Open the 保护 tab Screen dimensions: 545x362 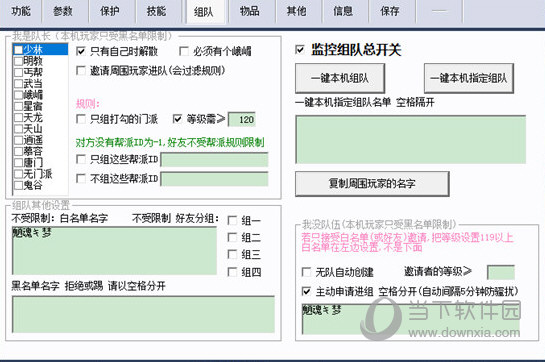[109, 11]
